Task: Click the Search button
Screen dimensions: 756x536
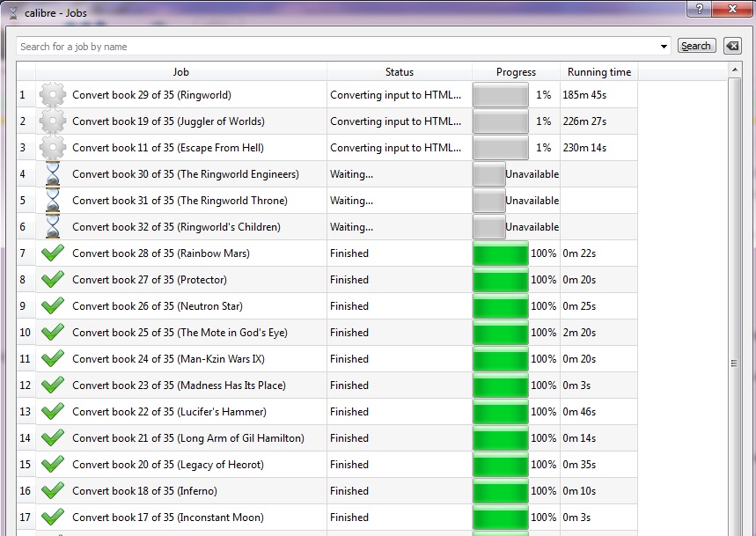Action: pos(696,46)
